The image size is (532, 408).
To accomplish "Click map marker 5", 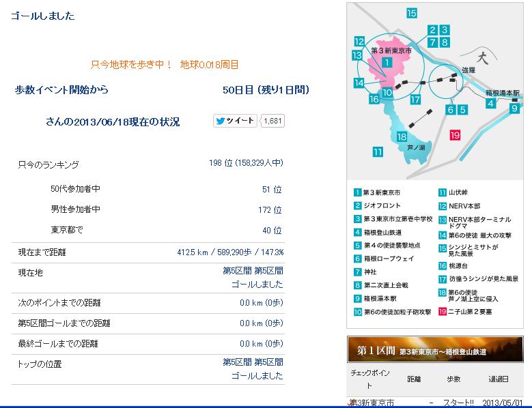I will coord(462,109).
